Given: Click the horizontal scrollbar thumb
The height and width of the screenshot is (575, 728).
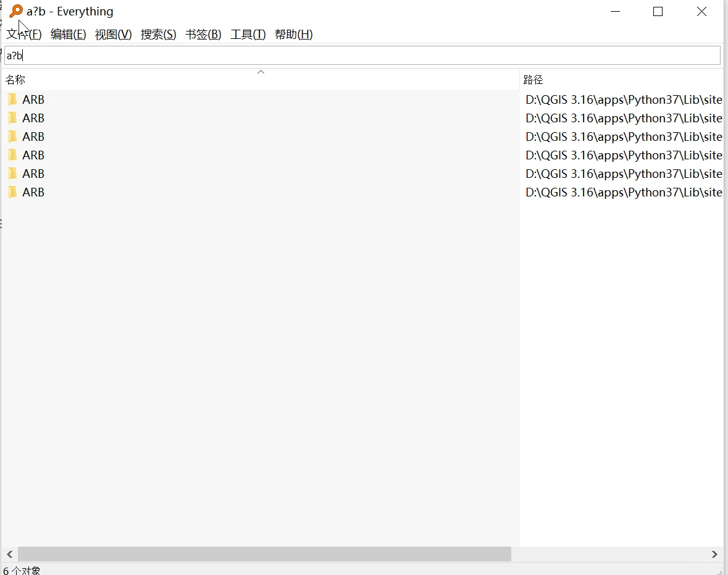Looking at the screenshot, I should click(264, 554).
